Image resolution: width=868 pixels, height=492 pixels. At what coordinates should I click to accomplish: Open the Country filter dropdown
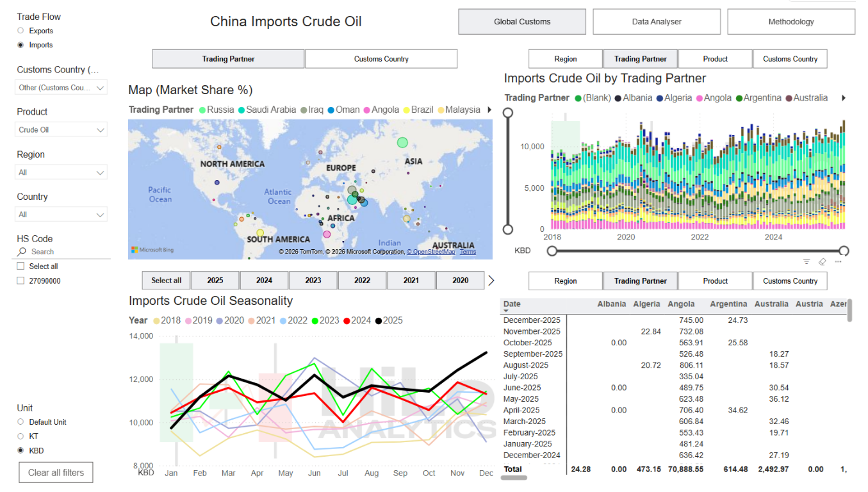coord(61,215)
